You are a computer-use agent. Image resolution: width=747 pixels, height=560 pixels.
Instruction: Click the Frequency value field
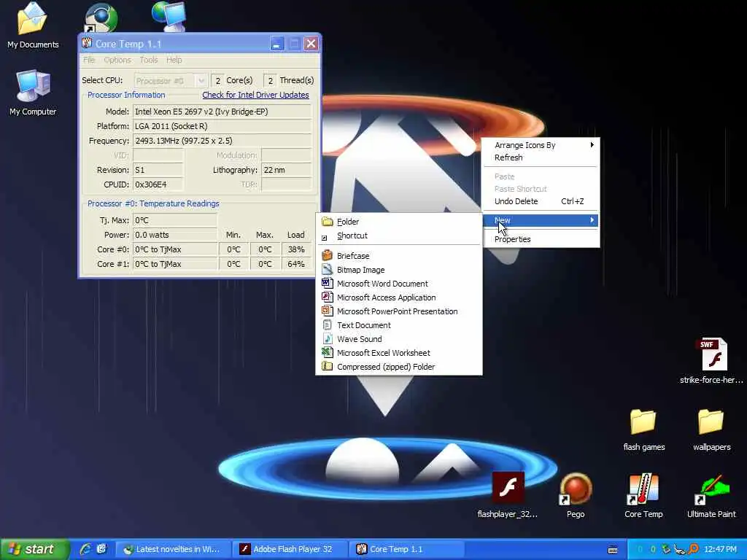click(222, 141)
